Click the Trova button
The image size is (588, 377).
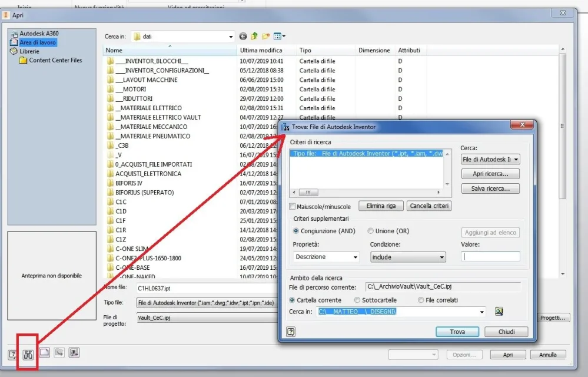point(457,332)
